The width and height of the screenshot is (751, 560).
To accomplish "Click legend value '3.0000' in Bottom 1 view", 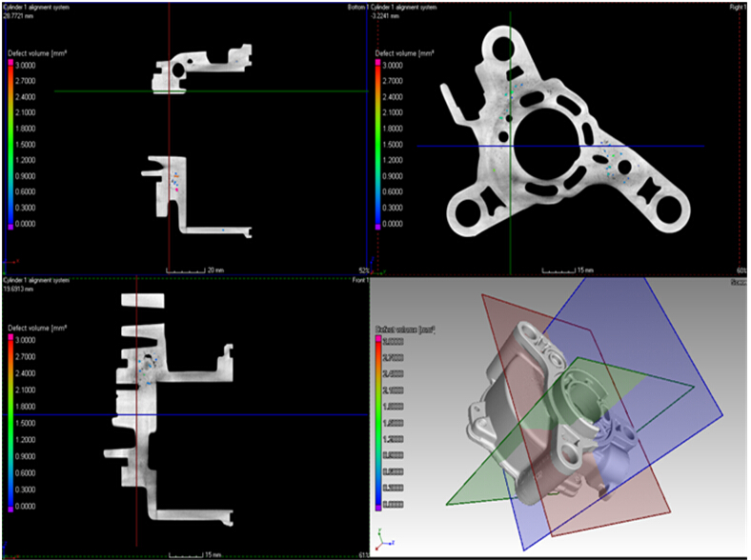I will click(x=26, y=66).
